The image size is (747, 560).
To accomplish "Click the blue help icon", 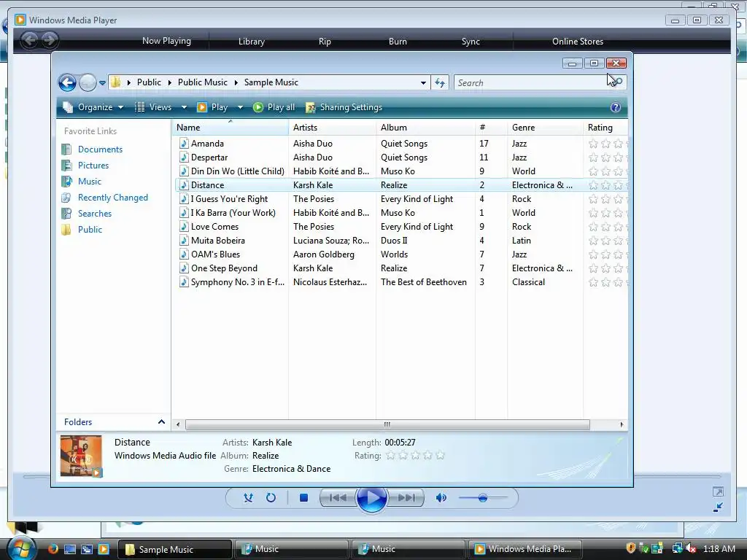I will click(616, 107).
